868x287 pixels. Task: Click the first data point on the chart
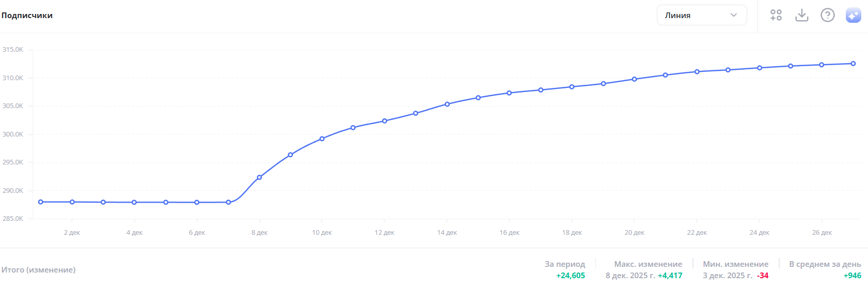(x=41, y=202)
